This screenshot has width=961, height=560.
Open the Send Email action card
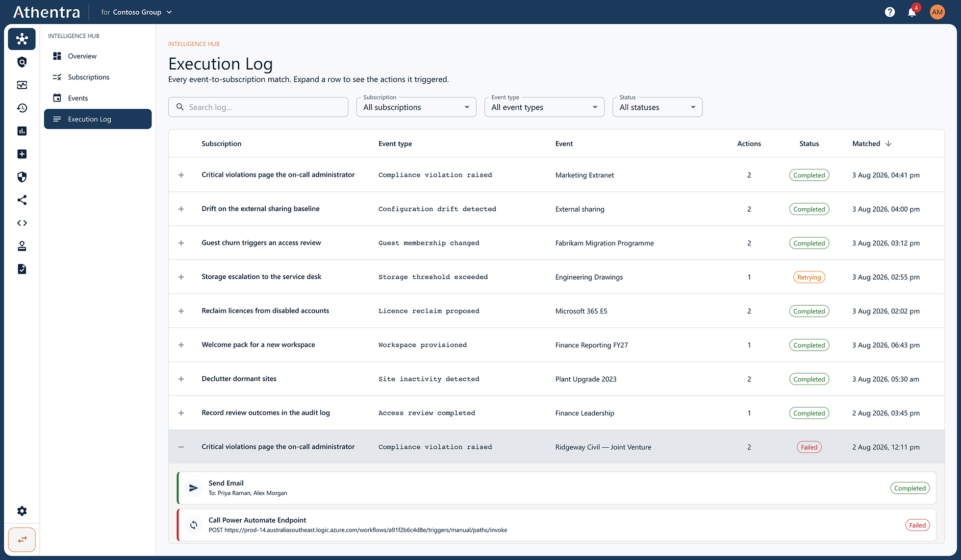pyautogui.click(x=556, y=488)
